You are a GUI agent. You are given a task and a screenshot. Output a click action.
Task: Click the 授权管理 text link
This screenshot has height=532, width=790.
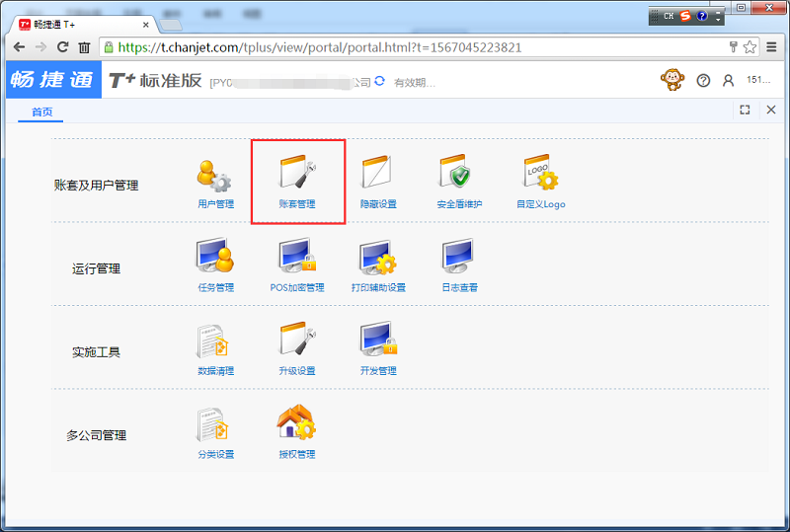tap(297, 454)
